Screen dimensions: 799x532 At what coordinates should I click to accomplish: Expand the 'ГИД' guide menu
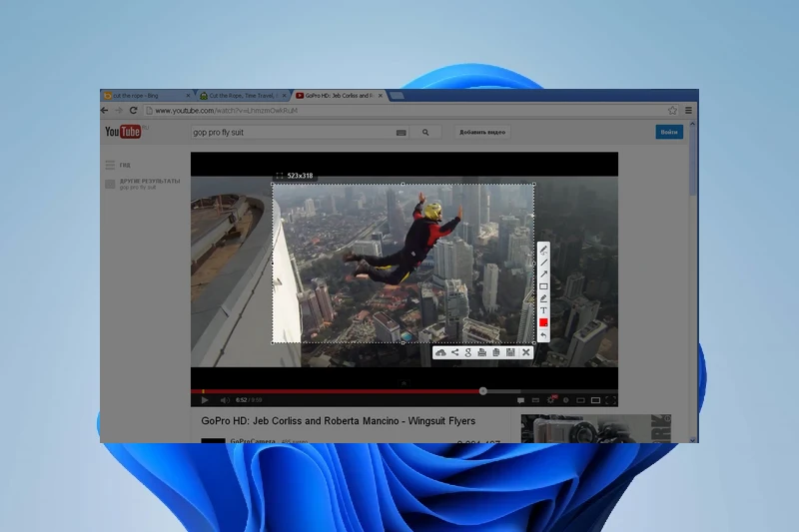click(118, 165)
